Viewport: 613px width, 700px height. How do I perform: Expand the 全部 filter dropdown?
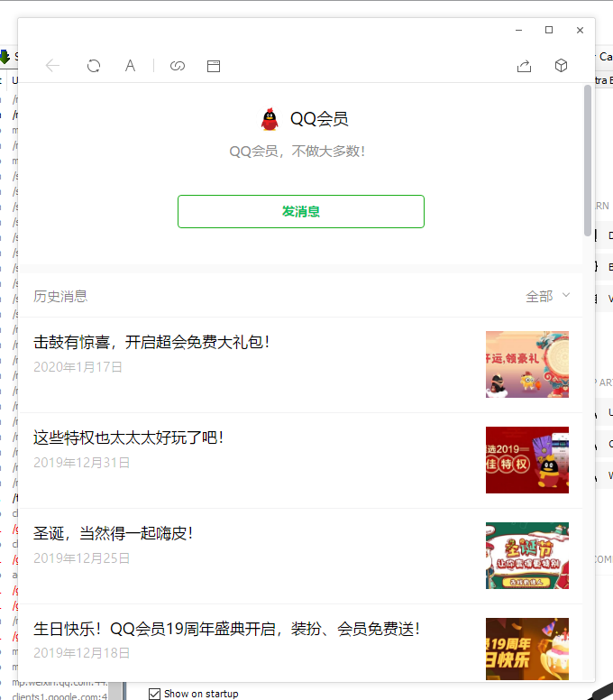coord(548,296)
